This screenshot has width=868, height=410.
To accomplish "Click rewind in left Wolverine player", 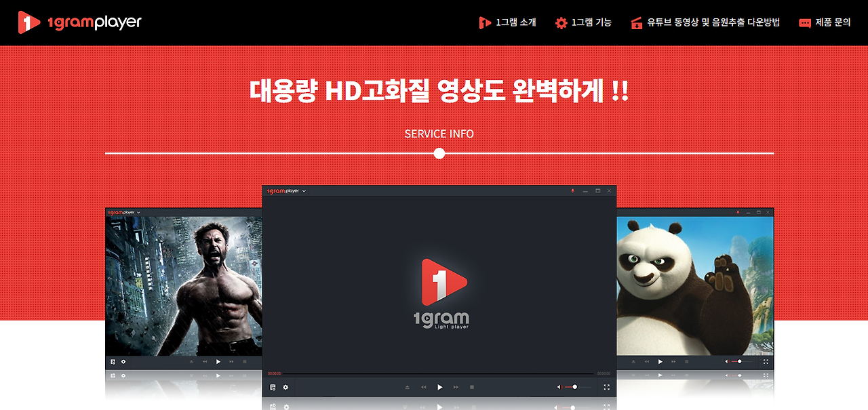I will tap(205, 362).
